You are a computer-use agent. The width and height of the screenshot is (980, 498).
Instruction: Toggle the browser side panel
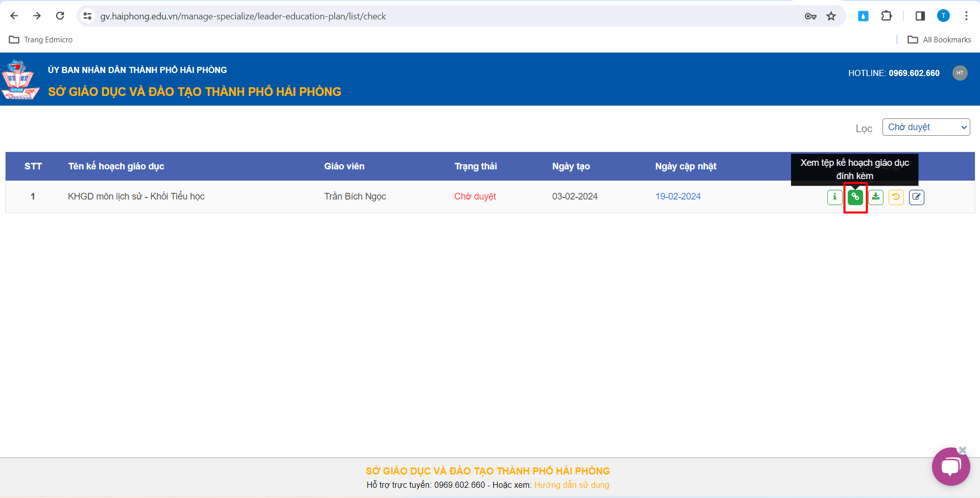tap(920, 16)
